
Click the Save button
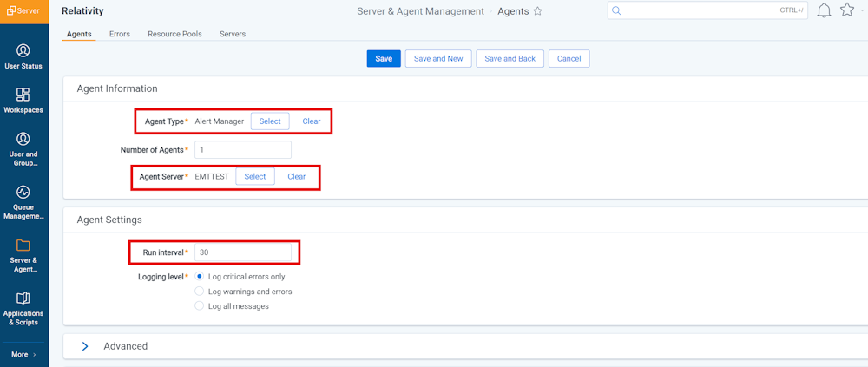click(x=384, y=59)
